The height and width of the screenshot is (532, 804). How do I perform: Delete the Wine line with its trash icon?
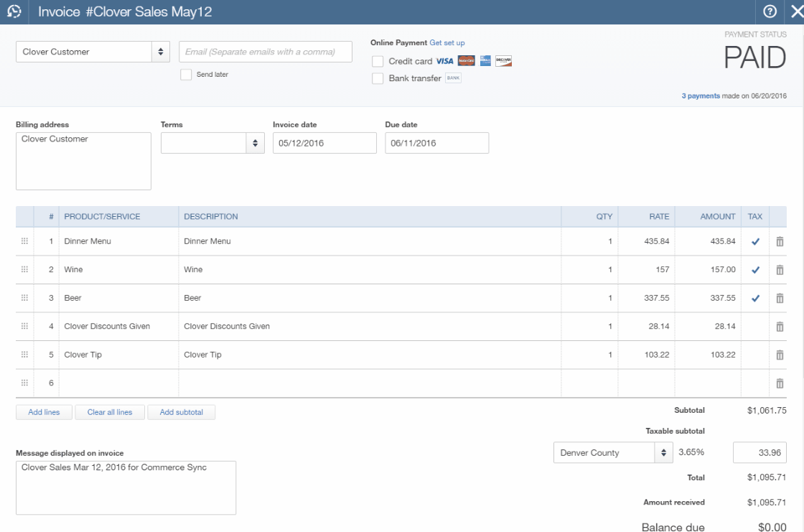(x=778, y=269)
